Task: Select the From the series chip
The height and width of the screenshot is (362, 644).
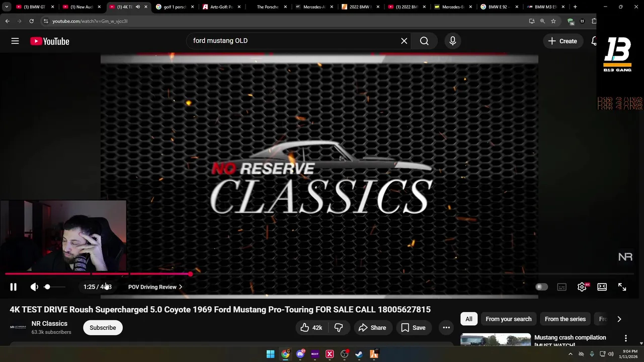Action: (x=565, y=319)
